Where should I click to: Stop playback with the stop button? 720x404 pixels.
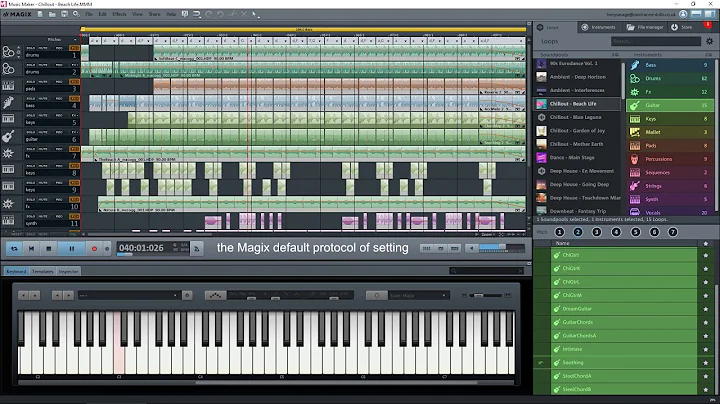coord(49,248)
